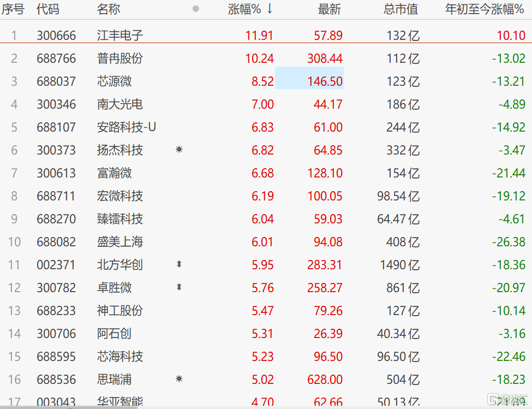Click stock code 300346

pos(56,104)
